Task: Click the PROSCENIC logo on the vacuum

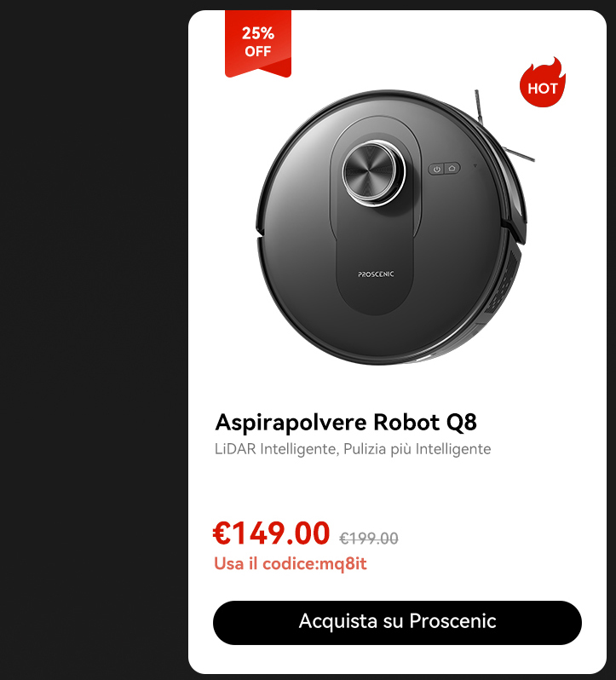Action: pyautogui.click(x=376, y=274)
